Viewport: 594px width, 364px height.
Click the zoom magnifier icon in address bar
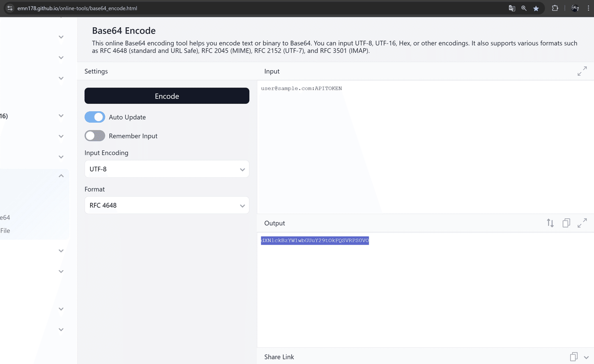tap(524, 8)
